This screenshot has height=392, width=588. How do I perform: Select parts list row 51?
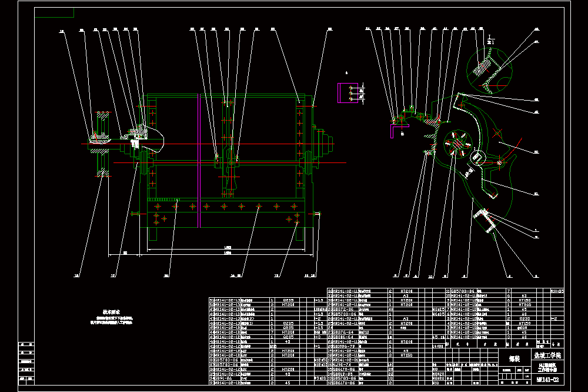(268, 300)
